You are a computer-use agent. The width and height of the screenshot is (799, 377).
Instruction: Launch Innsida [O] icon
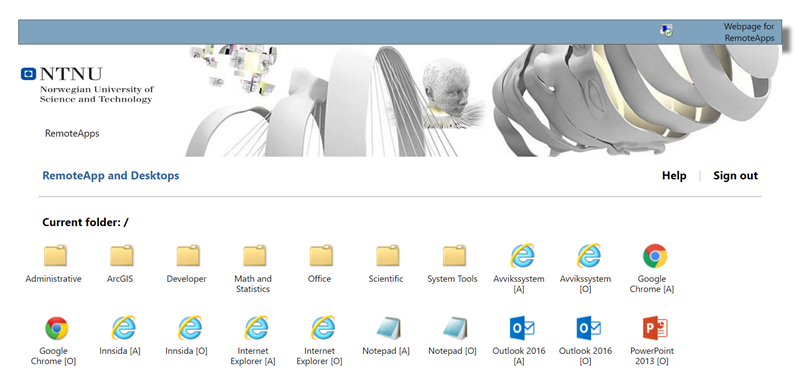(x=189, y=328)
